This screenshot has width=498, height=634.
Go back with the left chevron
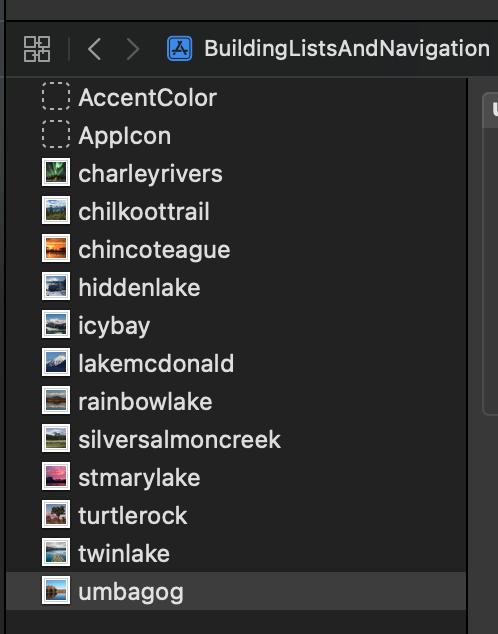coord(94,49)
